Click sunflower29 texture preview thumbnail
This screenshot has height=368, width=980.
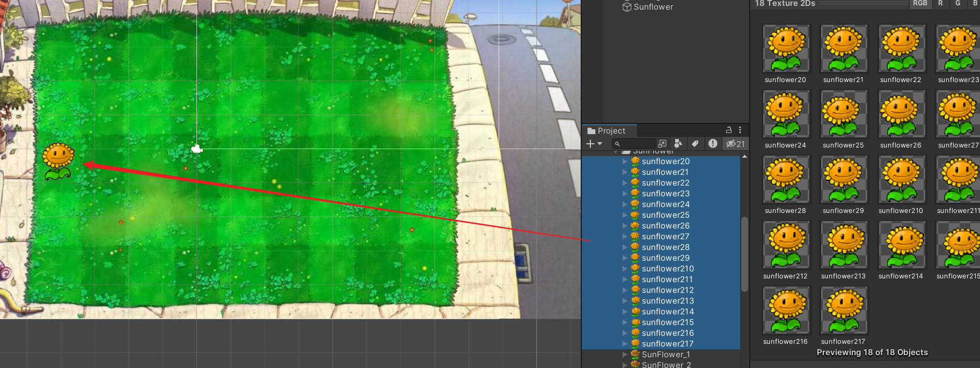(x=844, y=179)
